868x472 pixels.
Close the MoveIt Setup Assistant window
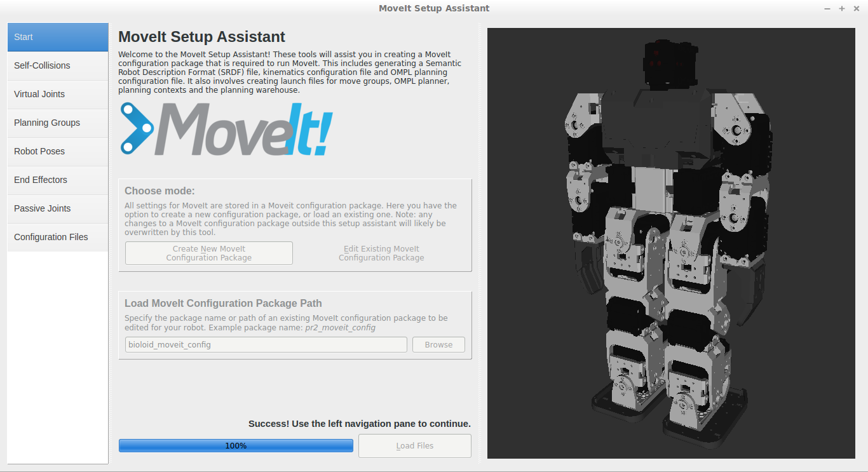(x=856, y=8)
